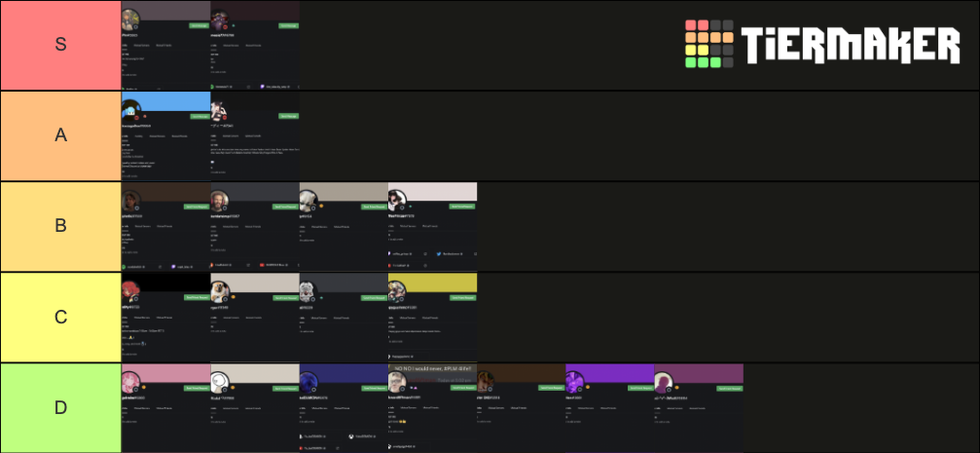The image size is (980, 453).
Task: Click the bearded man avatar in B tier
Action: tap(219, 201)
